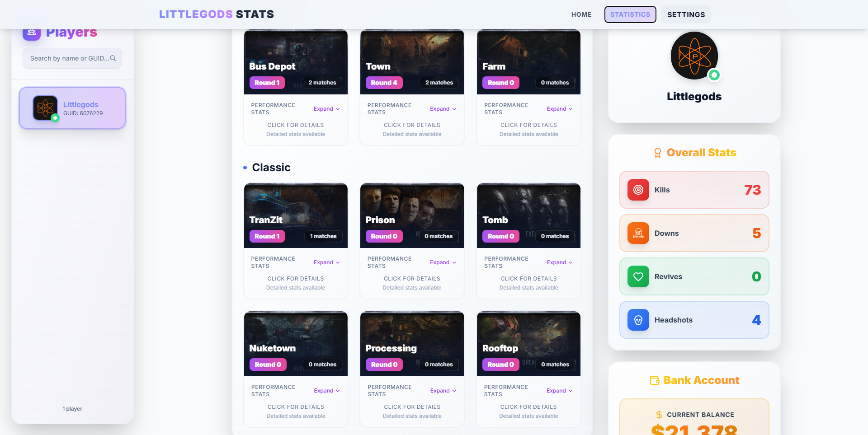Select the Statistics tab

(630, 14)
